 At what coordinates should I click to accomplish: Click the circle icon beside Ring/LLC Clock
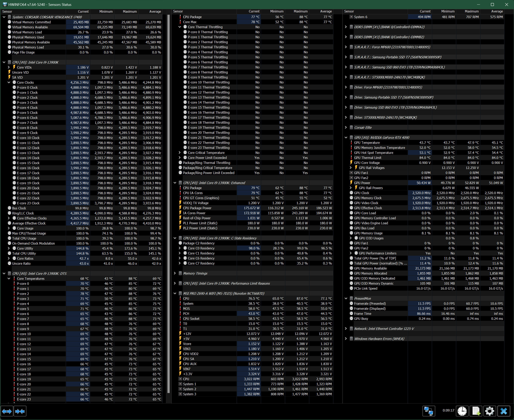coord(9,213)
